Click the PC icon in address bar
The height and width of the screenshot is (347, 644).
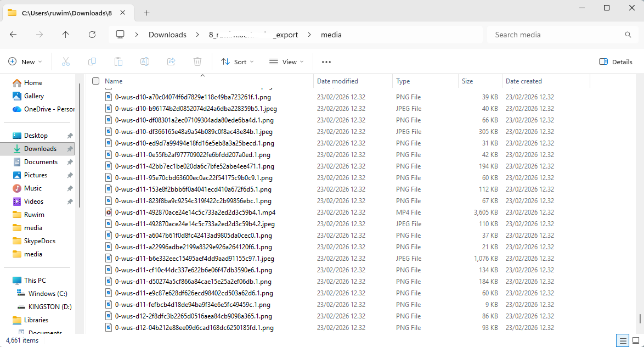tap(120, 35)
